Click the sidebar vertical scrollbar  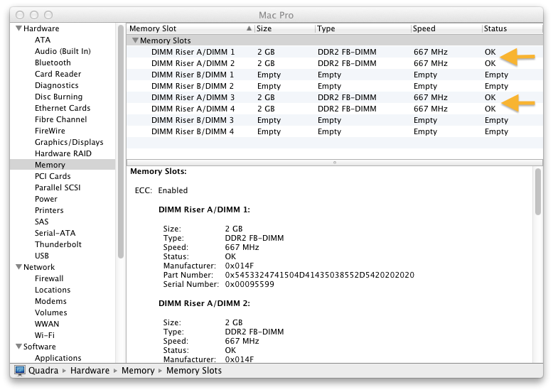(x=121, y=141)
